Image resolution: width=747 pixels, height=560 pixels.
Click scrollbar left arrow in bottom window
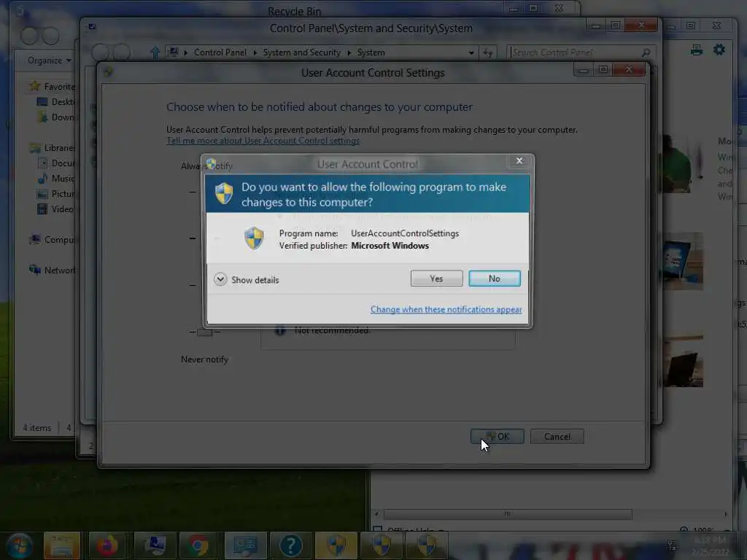376,514
